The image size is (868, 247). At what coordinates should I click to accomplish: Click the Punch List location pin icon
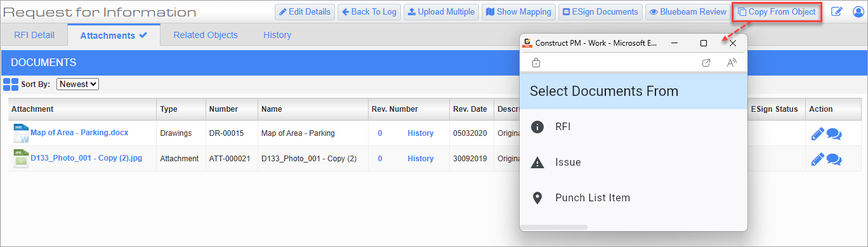point(537,198)
